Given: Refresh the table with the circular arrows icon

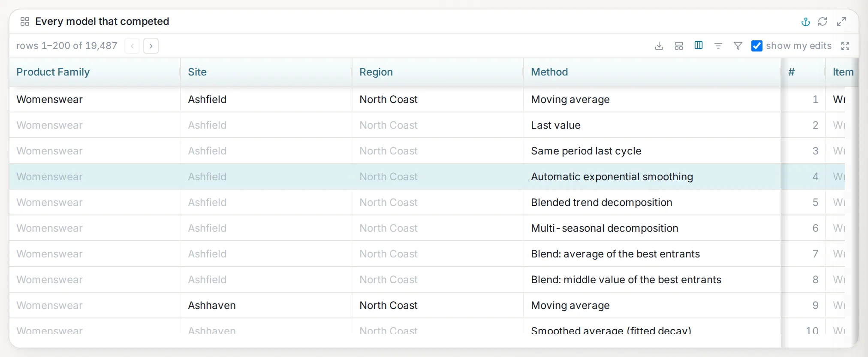Looking at the screenshot, I should (x=823, y=22).
